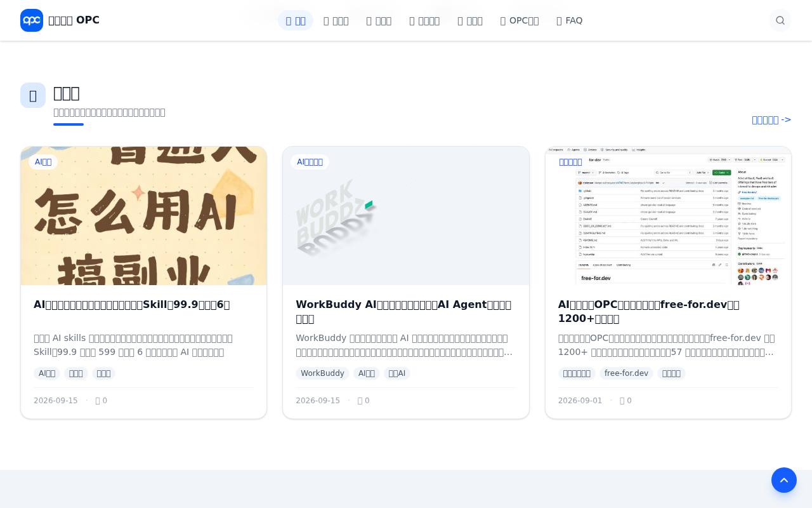This screenshot has height=508, width=812.
Task: Click the round back-to-top arrow button
Action: tap(784, 480)
